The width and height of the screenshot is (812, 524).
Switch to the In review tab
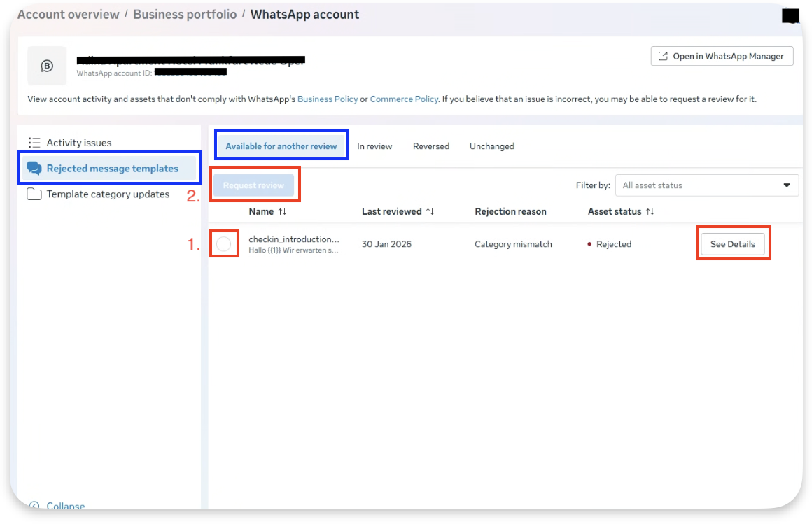point(374,146)
